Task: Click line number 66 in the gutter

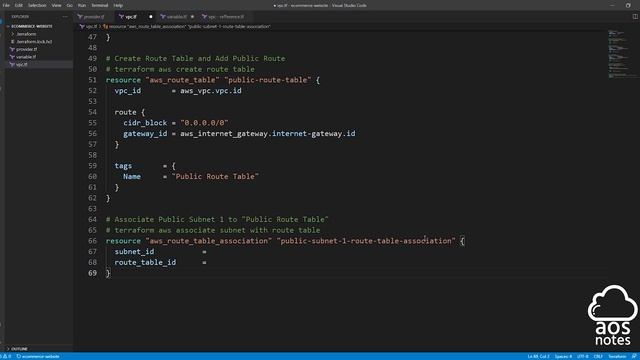Action: point(93,241)
